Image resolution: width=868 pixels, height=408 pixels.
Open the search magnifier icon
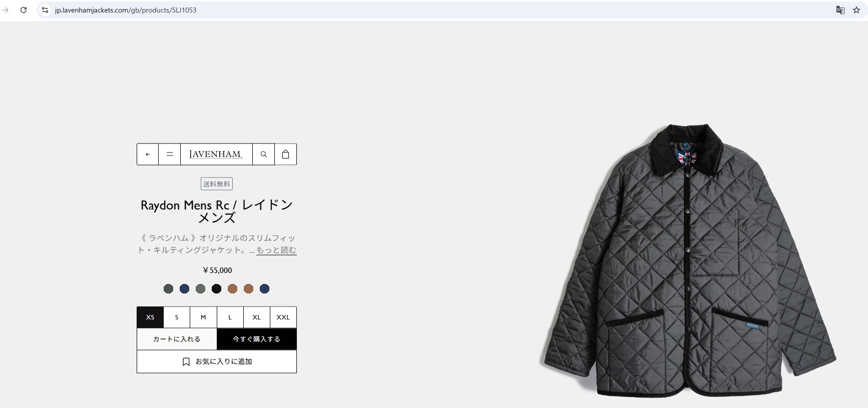pyautogui.click(x=264, y=154)
